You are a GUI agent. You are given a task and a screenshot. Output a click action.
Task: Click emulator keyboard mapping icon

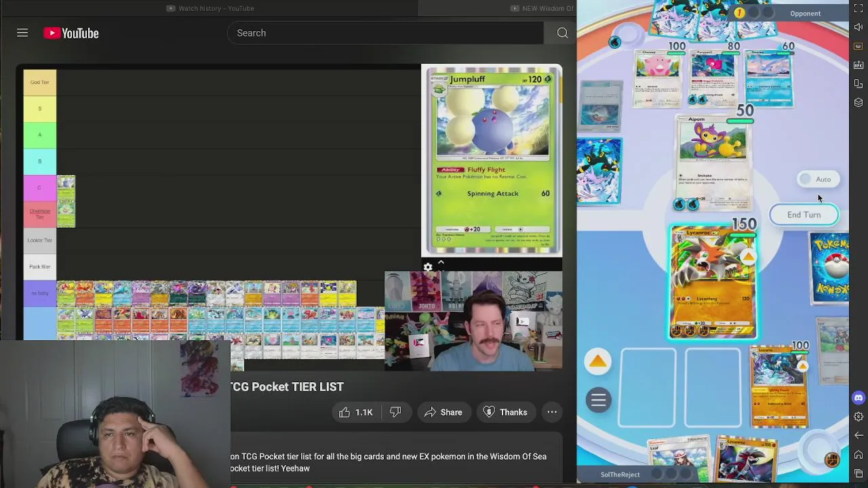(859, 46)
